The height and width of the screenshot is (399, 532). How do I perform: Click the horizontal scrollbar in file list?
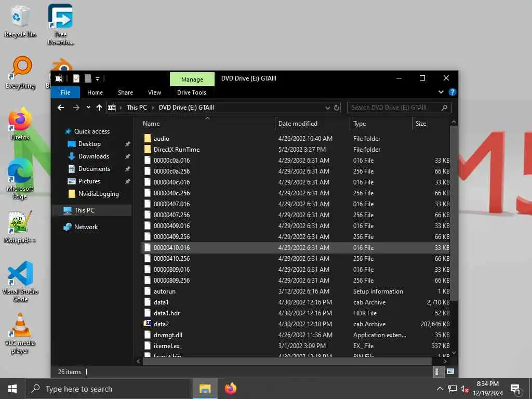[287, 362]
